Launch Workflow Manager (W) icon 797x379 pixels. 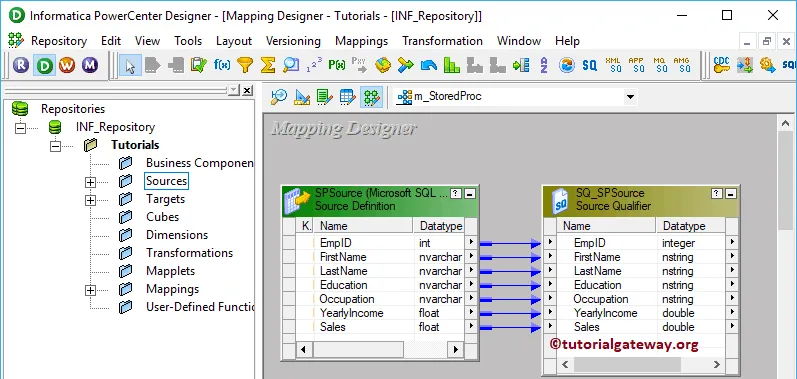[x=67, y=65]
